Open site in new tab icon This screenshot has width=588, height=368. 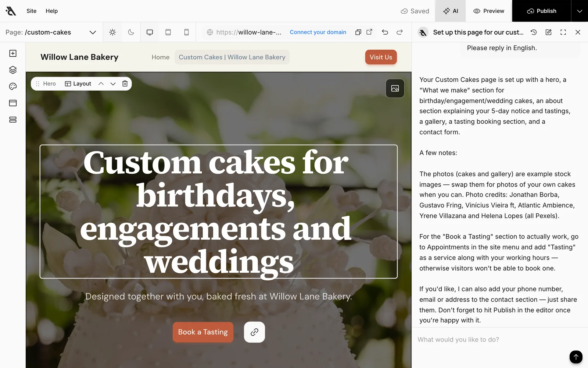pos(369,32)
